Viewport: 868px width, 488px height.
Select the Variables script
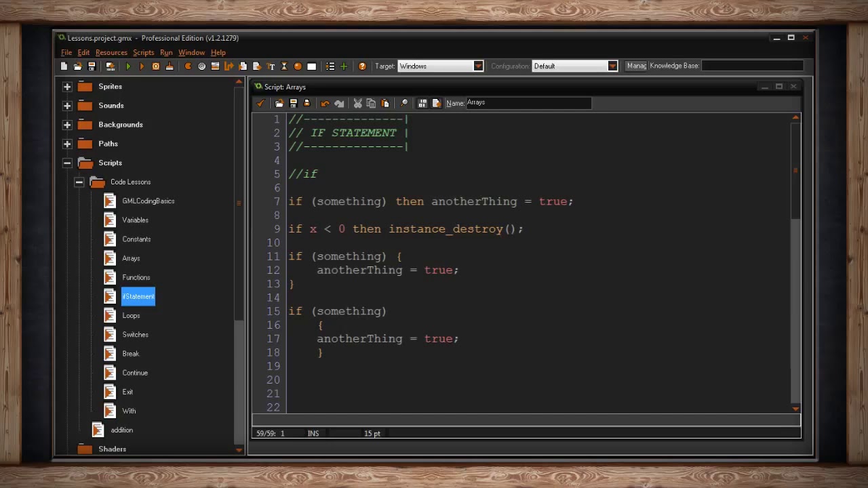click(x=135, y=220)
